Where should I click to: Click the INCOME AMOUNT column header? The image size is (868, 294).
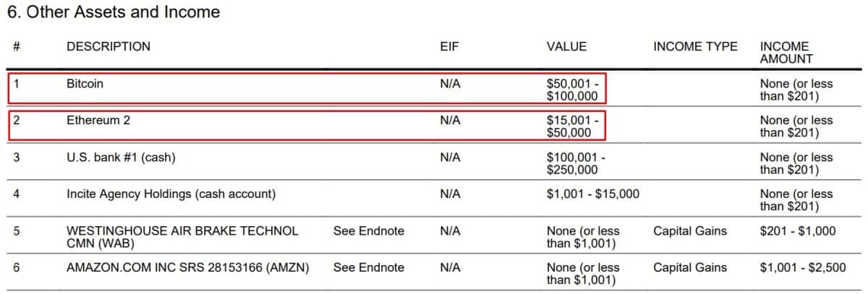(x=786, y=53)
